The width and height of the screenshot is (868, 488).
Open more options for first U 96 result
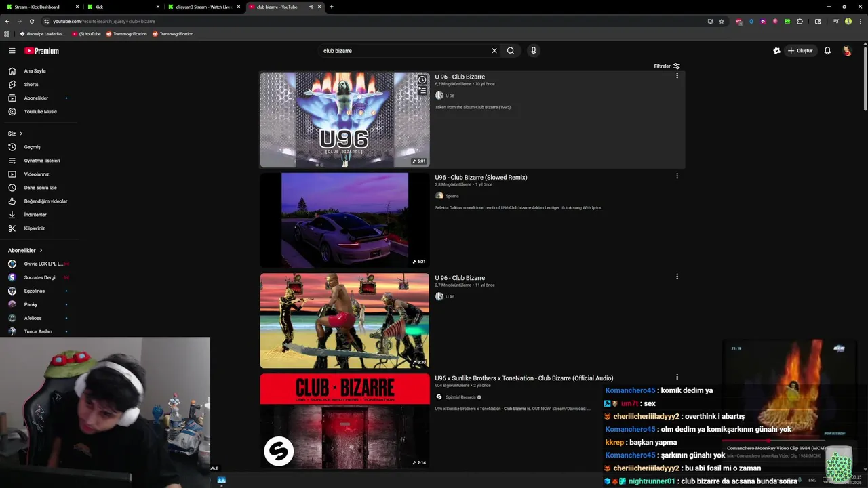pos(677,76)
